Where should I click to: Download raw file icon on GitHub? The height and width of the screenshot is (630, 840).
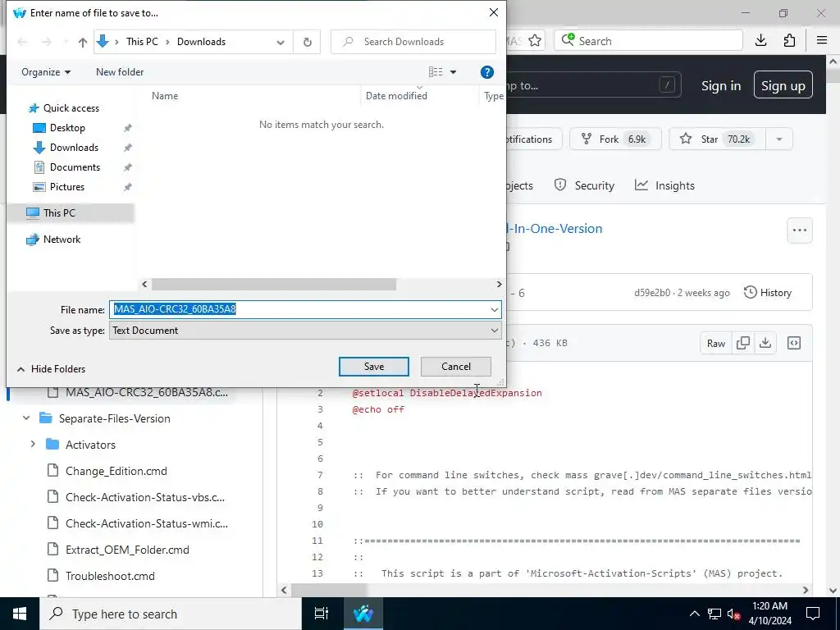click(765, 344)
